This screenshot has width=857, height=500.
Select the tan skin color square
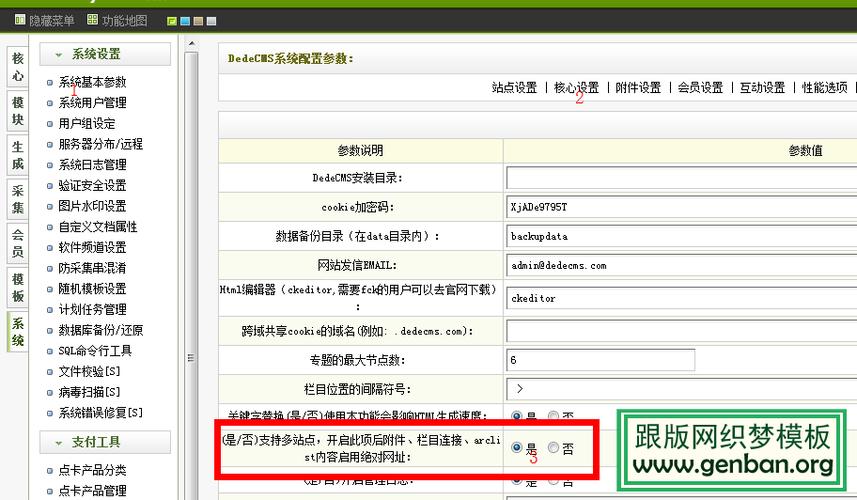[198, 21]
